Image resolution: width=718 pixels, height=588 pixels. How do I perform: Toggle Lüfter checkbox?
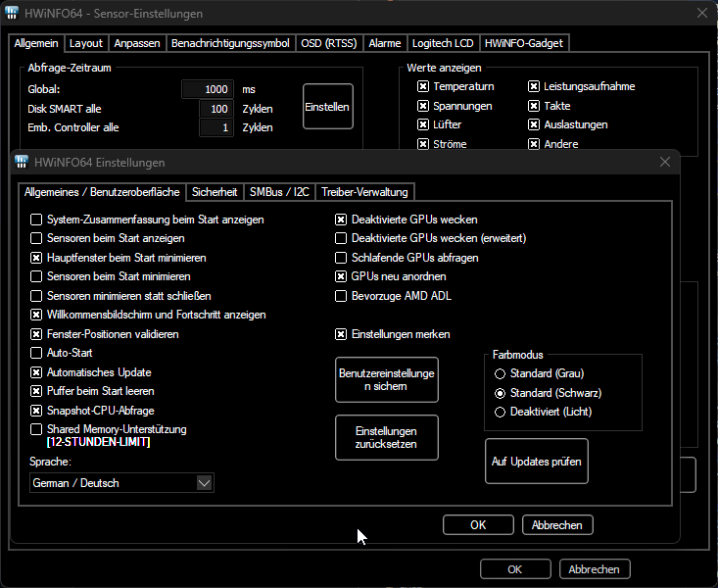423,124
